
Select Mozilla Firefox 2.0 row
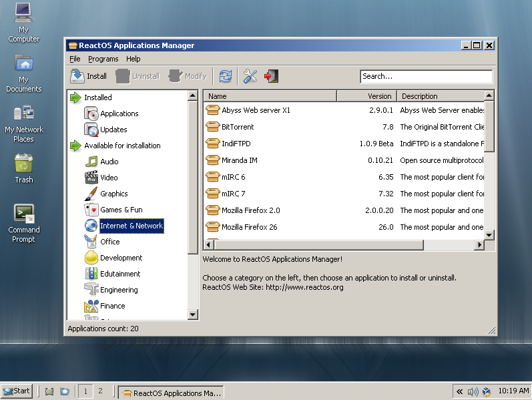click(344, 210)
